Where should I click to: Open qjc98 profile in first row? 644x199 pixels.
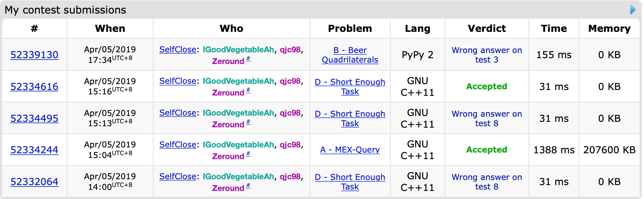[x=290, y=50]
